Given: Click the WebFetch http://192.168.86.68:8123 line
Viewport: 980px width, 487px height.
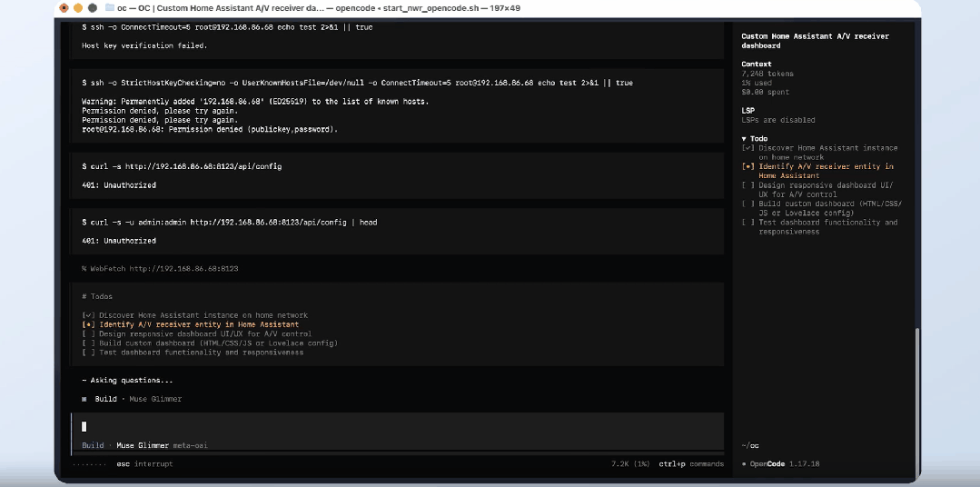Looking at the screenshot, I should [160, 269].
